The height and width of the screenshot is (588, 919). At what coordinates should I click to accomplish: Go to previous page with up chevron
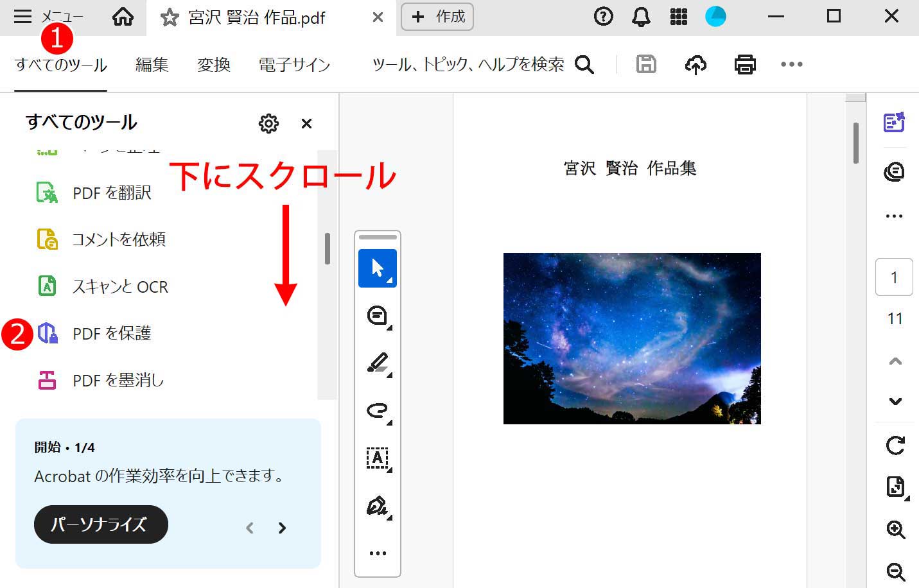(895, 361)
